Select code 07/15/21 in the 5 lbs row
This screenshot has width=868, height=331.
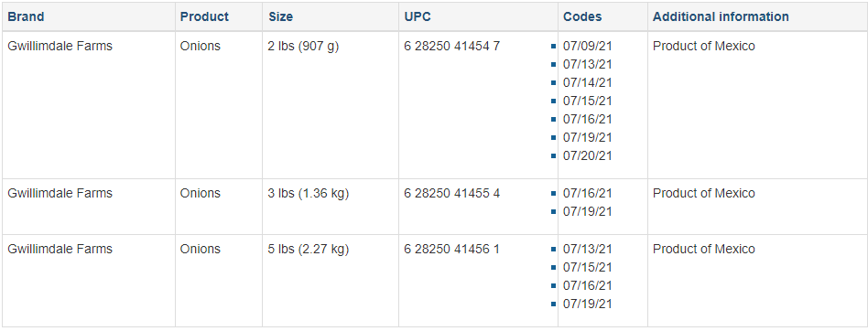[x=587, y=268]
